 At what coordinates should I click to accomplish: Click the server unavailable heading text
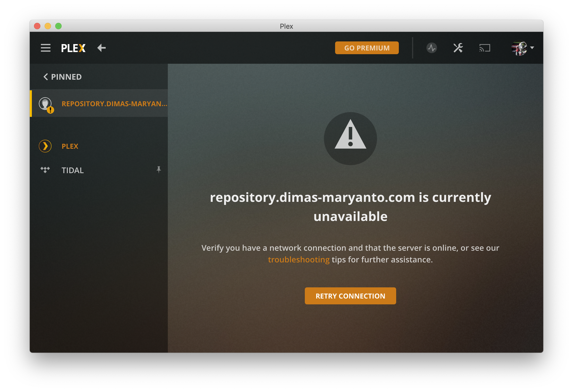350,207
